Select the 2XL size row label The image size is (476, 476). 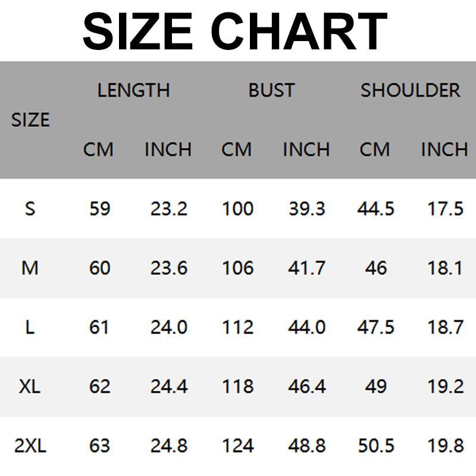[30, 446]
